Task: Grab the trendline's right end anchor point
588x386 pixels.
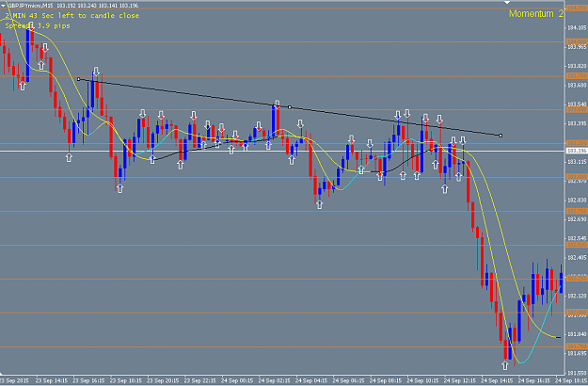Action: [501, 136]
